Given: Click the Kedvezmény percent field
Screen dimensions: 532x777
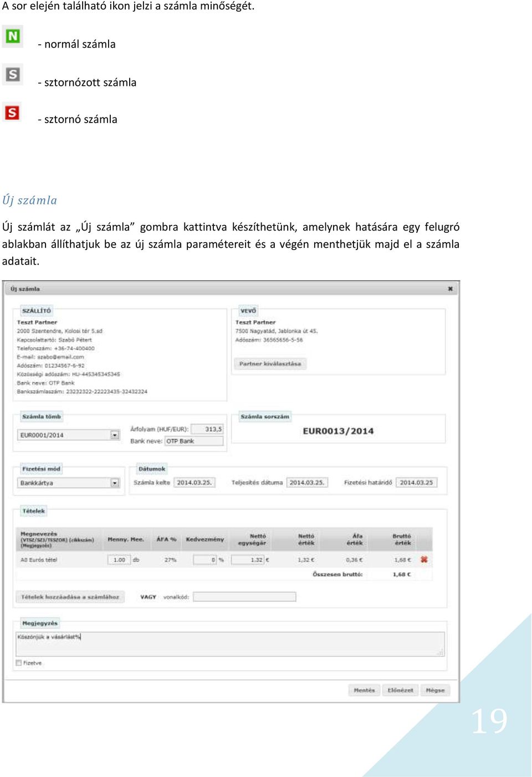Looking at the screenshot, I should [x=204, y=560].
